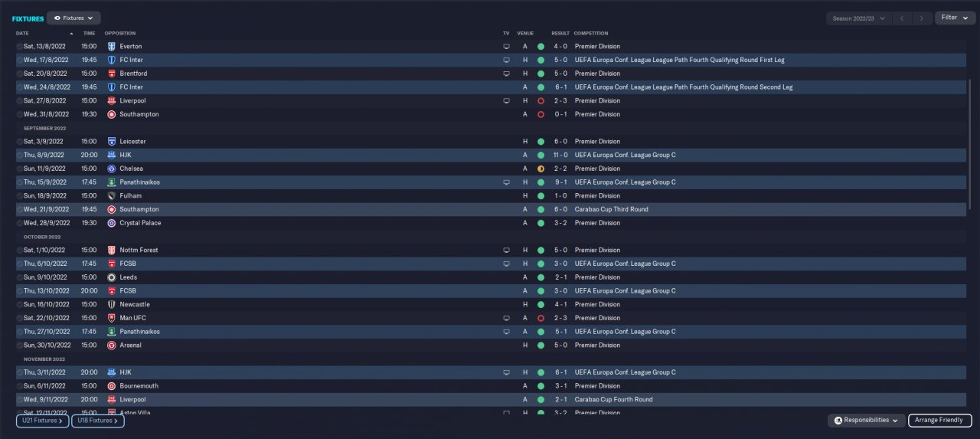Click the Brentford club badge

111,74
